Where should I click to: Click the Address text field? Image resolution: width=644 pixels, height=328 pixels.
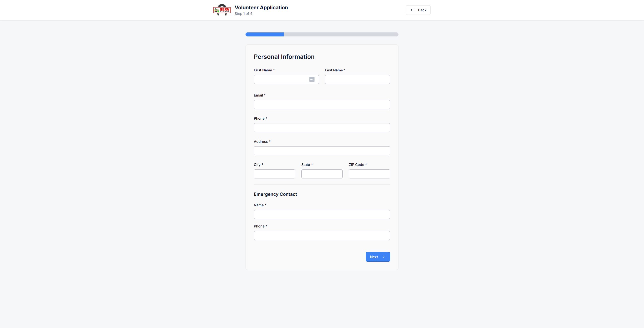coord(322,151)
